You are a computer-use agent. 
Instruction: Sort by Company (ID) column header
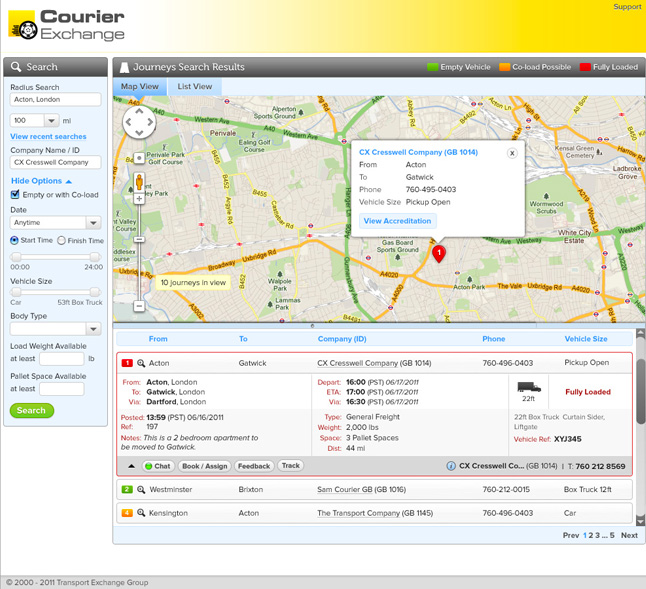click(x=342, y=339)
